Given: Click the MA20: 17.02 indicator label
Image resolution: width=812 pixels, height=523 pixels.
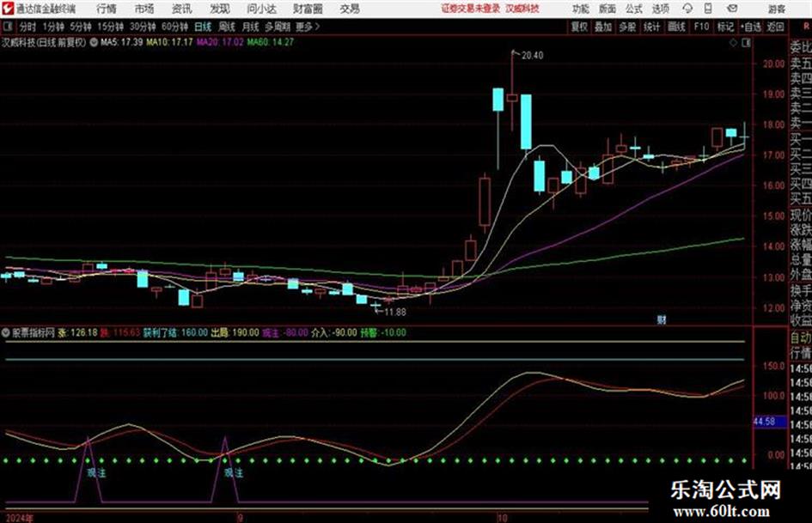Looking at the screenshot, I should click(x=220, y=42).
